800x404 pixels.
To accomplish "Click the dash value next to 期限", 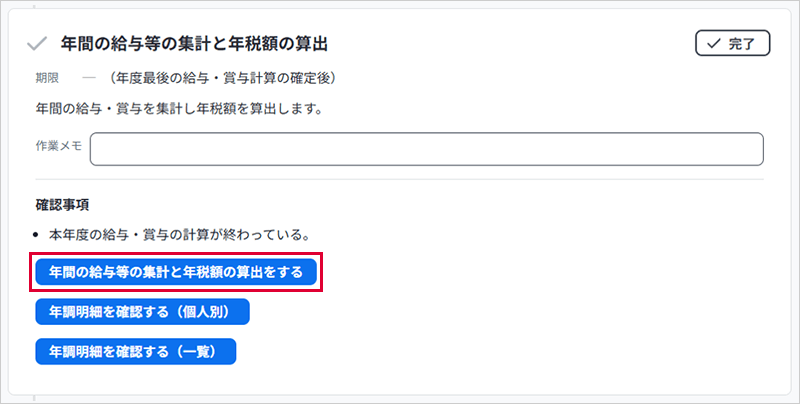I will pos(89,77).
